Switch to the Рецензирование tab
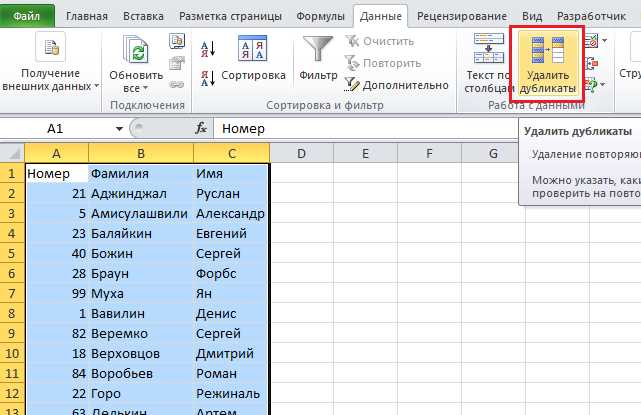The height and width of the screenshot is (415, 641). tap(462, 16)
